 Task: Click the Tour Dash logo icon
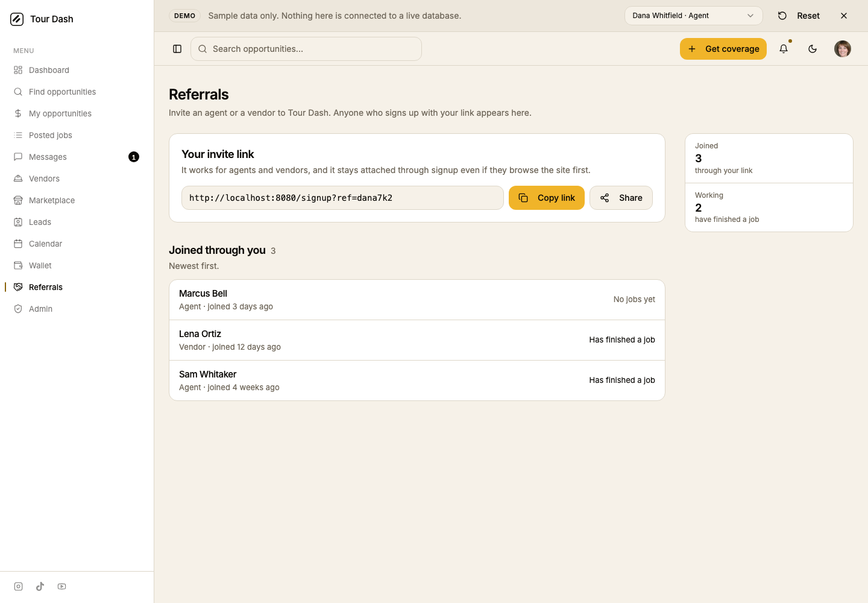(x=17, y=19)
